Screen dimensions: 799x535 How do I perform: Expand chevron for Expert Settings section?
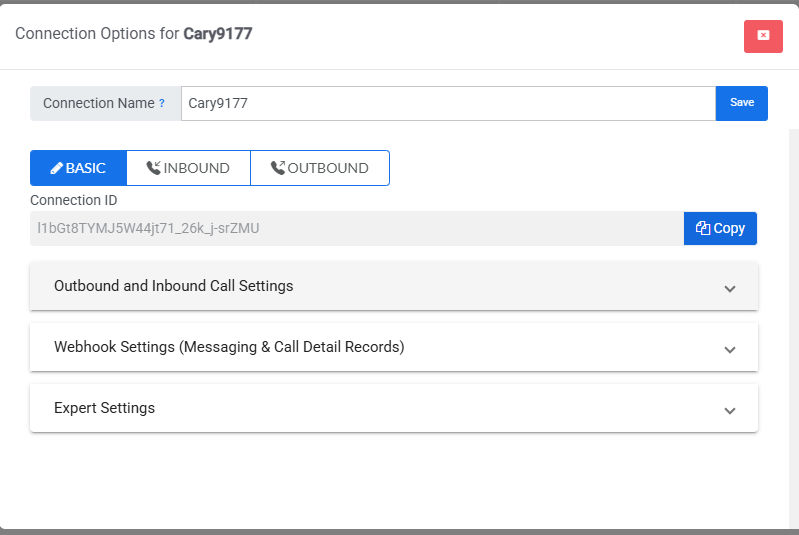729,410
